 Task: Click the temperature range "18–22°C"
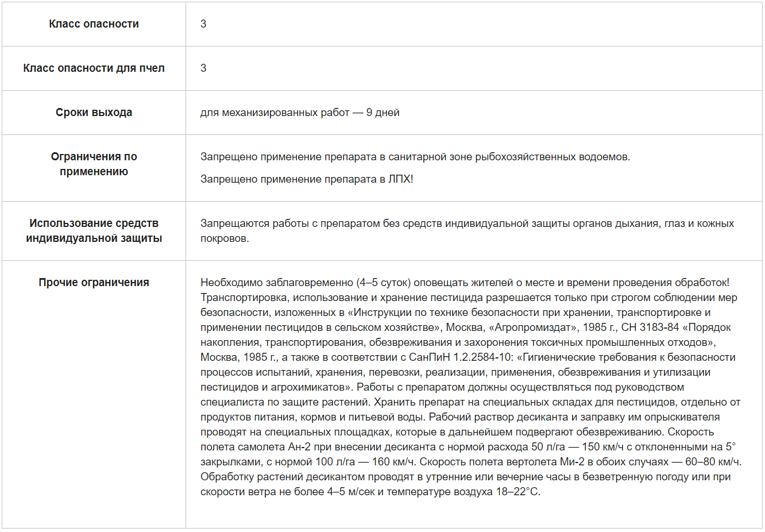click(x=517, y=492)
